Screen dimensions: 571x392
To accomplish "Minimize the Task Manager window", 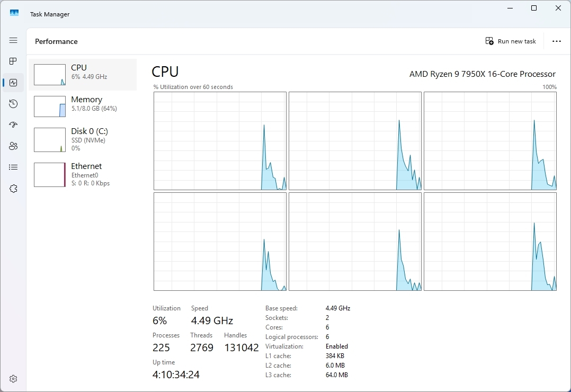I will click(x=510, y=8).
